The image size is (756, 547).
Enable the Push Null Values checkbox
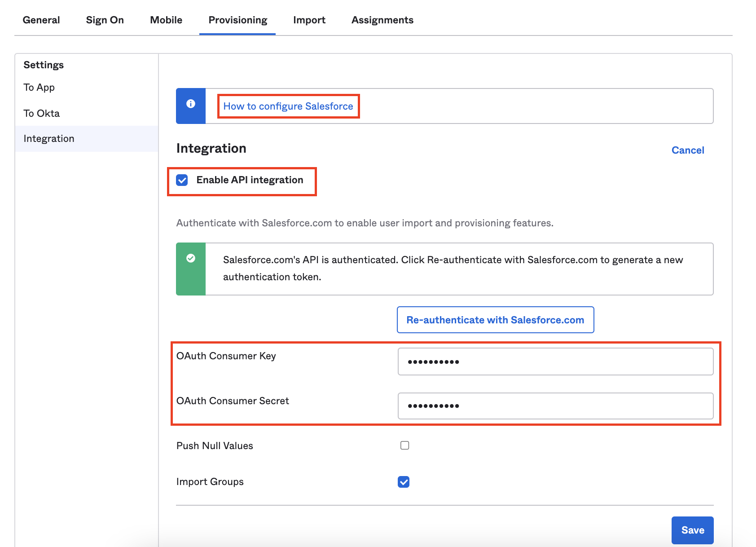click(404, 446)
